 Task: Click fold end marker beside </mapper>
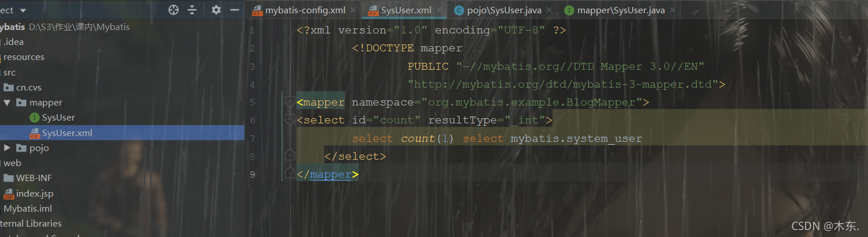point(290,174)
